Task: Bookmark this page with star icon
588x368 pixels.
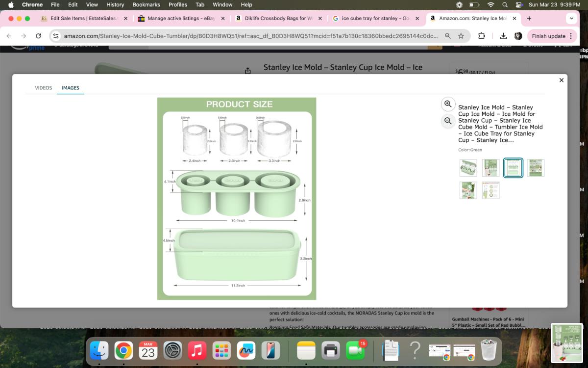Action: [x=461, y=36]
